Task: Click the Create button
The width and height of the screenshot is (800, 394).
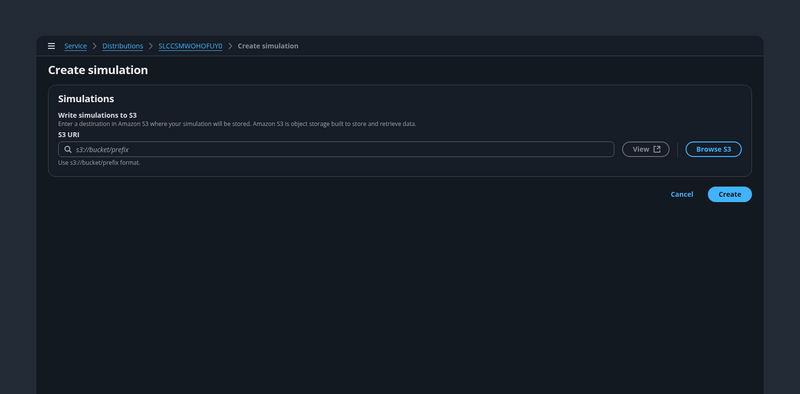Action: point(730,194)
